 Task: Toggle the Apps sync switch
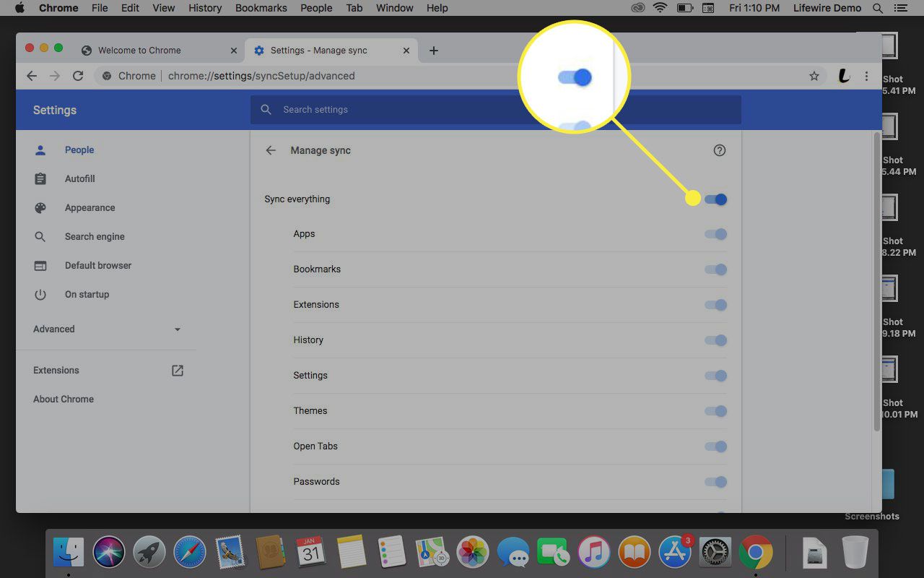coord(715,234)
